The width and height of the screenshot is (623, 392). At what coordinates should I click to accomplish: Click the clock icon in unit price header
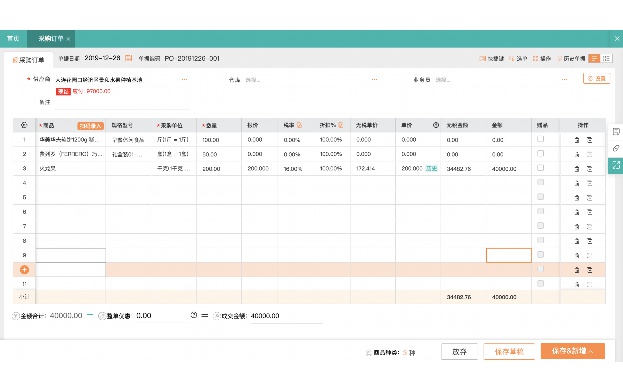[436, 125]
